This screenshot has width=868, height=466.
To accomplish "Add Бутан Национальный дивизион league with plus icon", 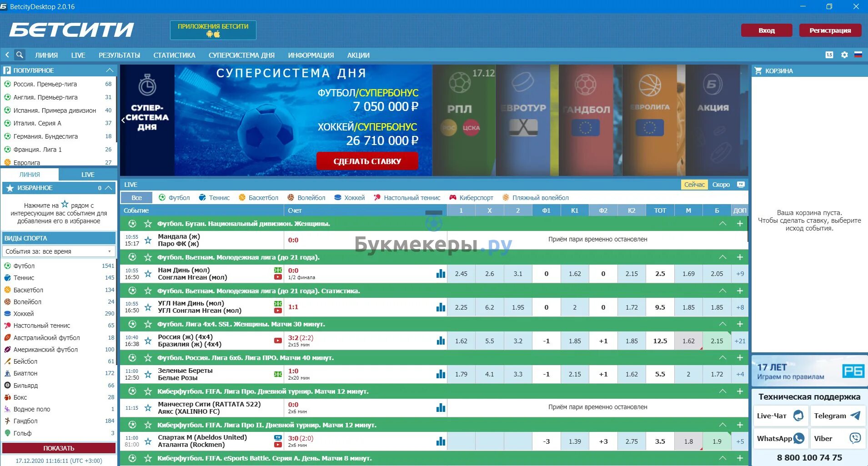I will click(740, 224).
